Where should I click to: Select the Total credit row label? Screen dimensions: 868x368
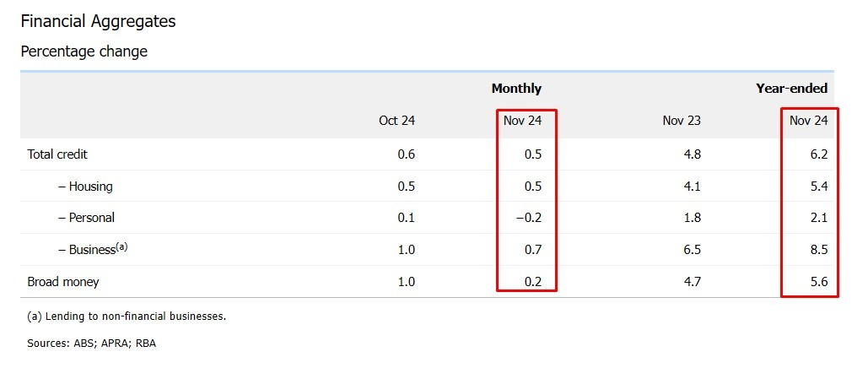pyautogui.click(x=57, y=154)
